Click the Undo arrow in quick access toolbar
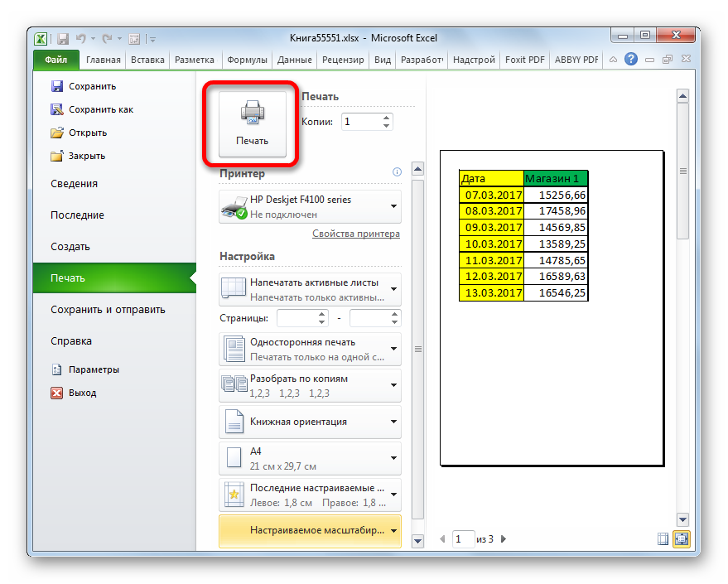The height and width of the screenshot is (584, 728). pyautogui.click(x=81, y=39)
